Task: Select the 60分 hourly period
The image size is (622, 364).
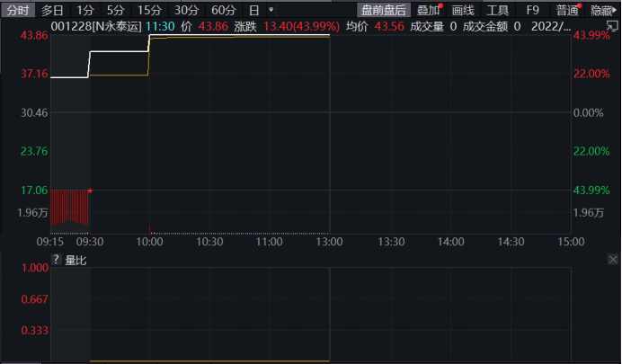Action: [x=224, y=10]
